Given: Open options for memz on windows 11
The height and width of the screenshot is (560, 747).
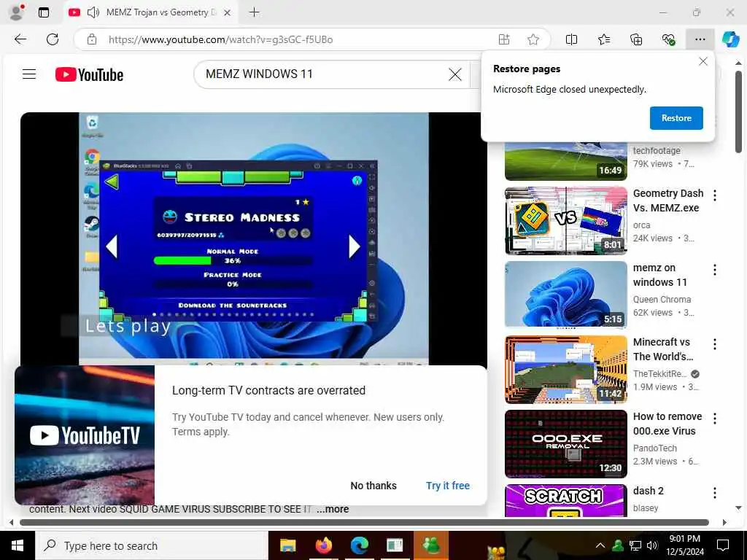Looking at the screenshot, I should [715, 270].
